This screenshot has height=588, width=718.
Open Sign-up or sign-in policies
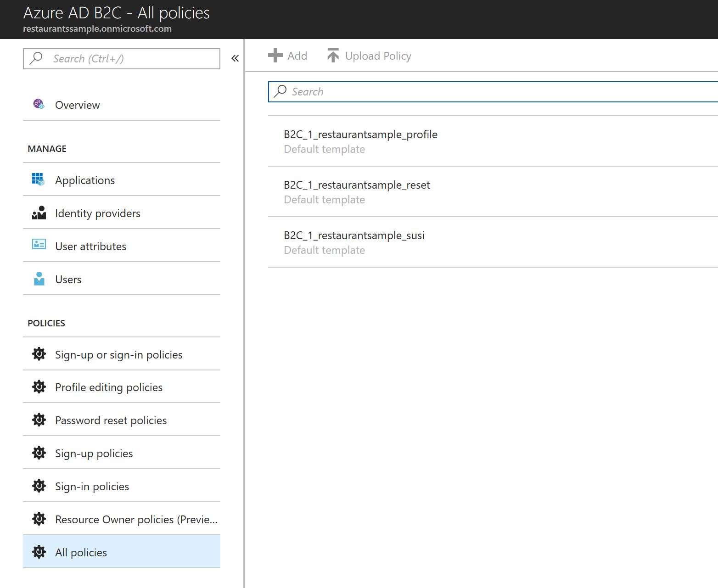[122, 354]
